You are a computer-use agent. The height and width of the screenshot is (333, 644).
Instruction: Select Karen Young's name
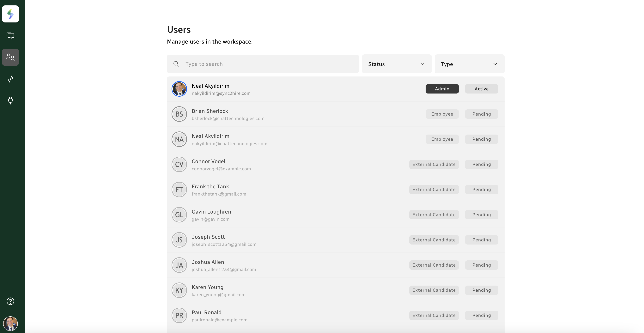(208, 287)
